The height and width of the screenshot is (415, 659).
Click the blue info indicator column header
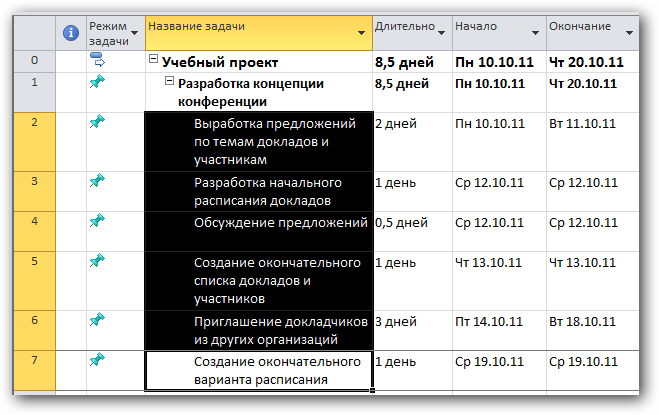tap(71, 33)
